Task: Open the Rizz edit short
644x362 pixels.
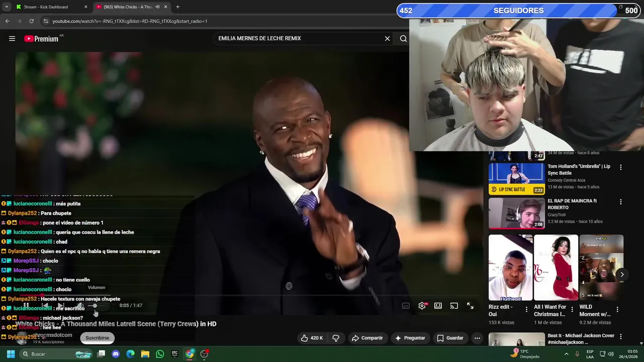Action: [510, 267]
